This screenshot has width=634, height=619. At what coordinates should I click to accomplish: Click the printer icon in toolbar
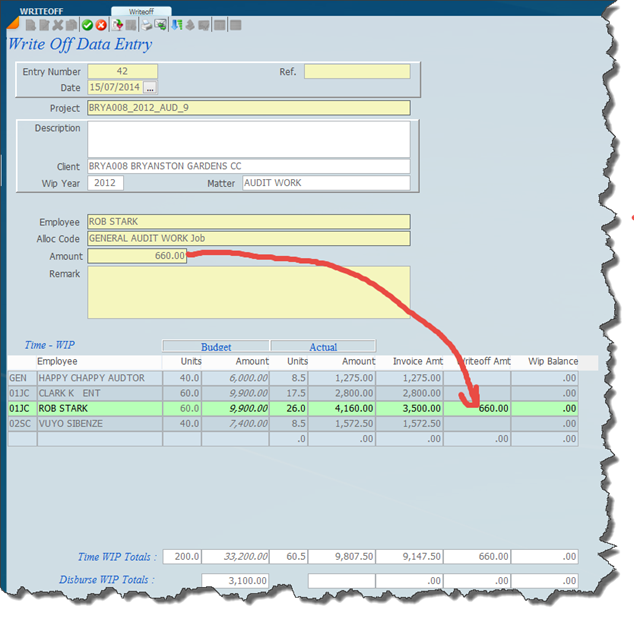point(146,24)
